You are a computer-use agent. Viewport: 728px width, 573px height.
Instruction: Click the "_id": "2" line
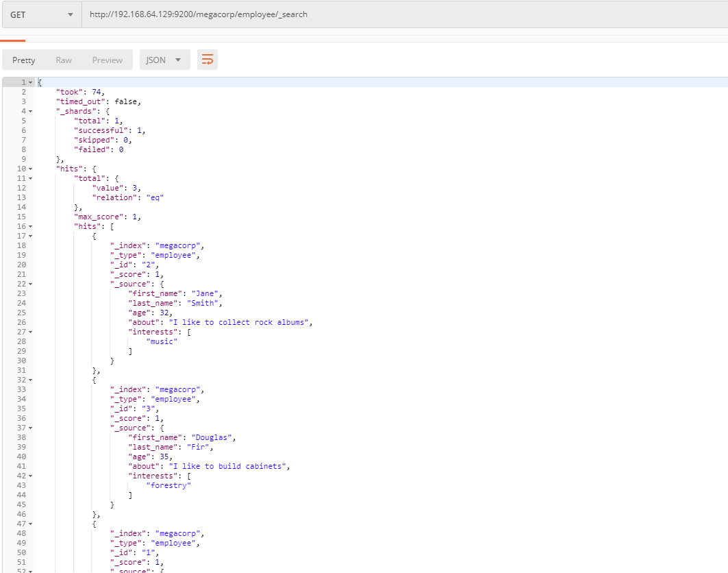point(134,265)
